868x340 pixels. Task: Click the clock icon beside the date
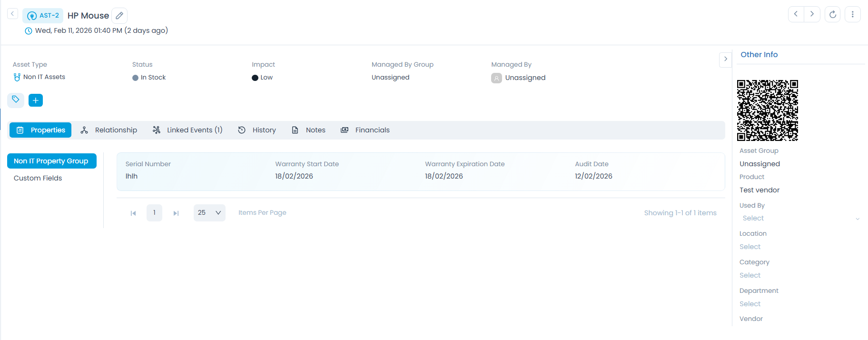[x=29, y=31]
